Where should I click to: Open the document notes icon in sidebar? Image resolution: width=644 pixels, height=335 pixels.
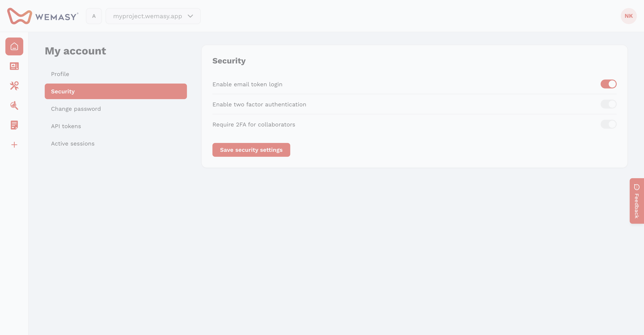(14, 125)
